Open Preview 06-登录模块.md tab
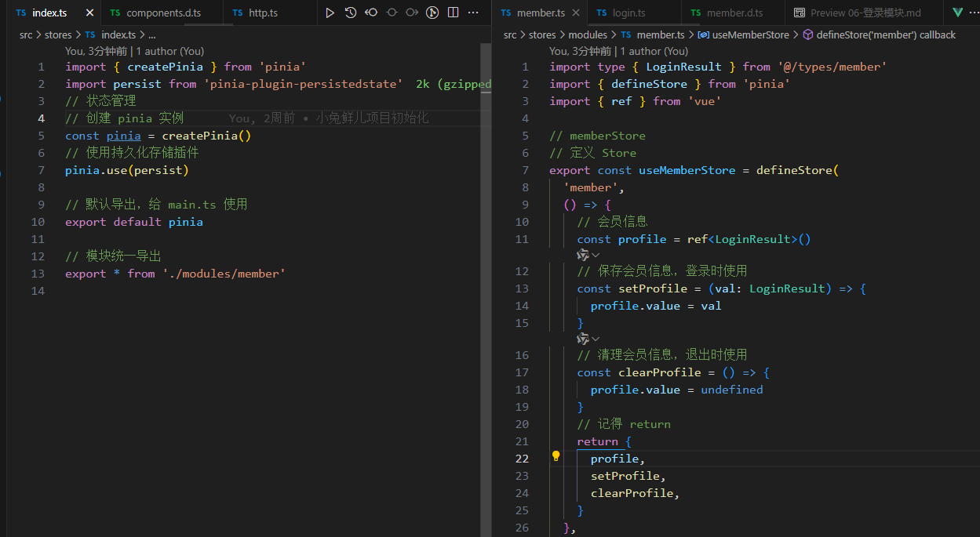 [x=865, y=13]
